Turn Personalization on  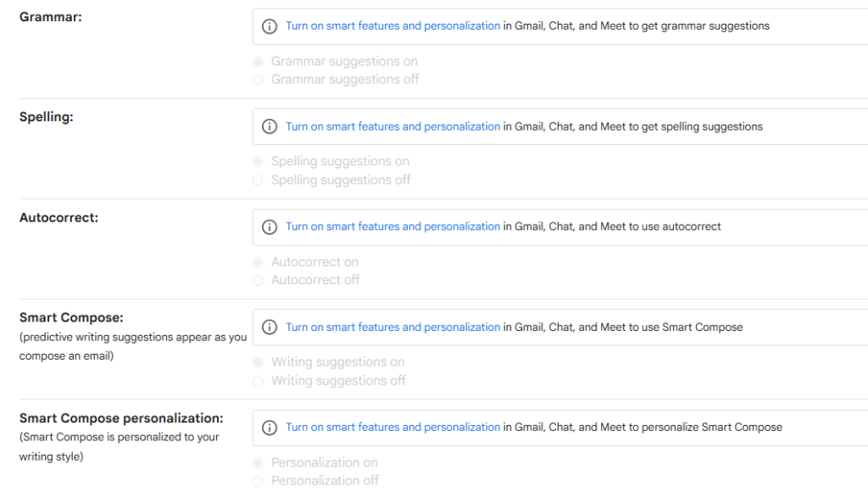point(258,462)
